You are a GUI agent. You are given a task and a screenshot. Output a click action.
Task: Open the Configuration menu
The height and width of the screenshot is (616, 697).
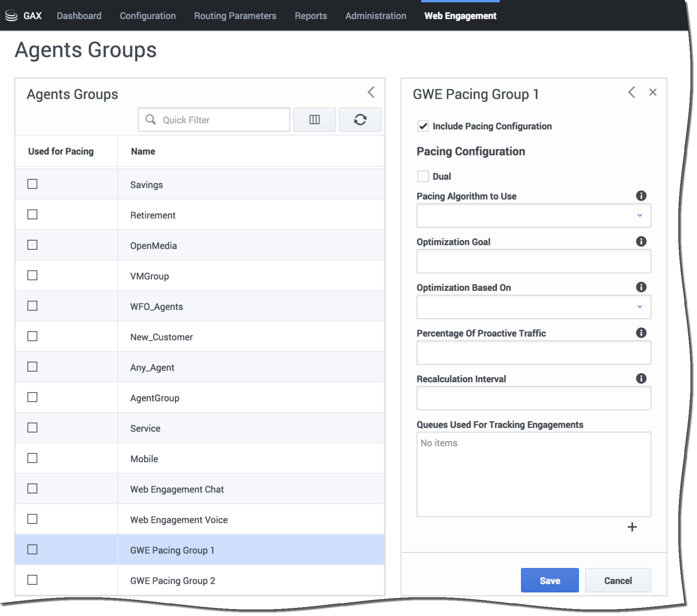click(x=148, y=16)
